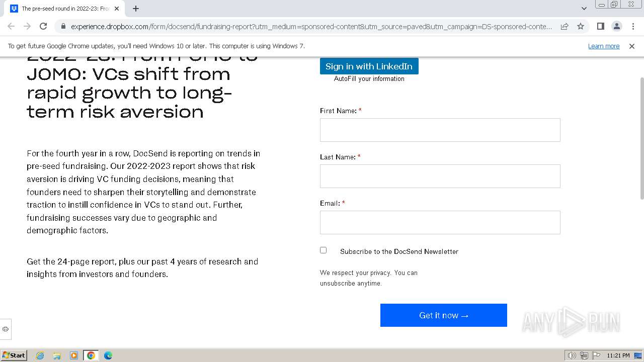View site information lock icon
The image size is (644, 362).
(63, 27)
